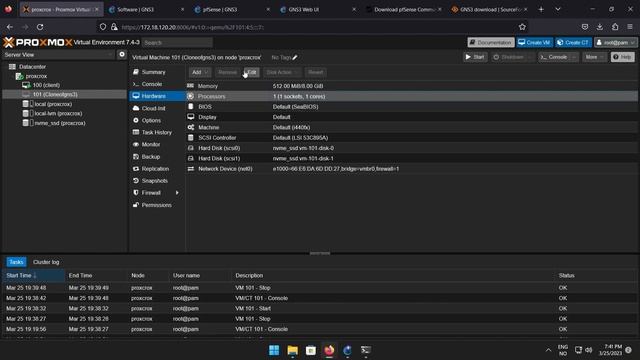
Task: Show hidden system tray icons
Action: coord(548,350)
